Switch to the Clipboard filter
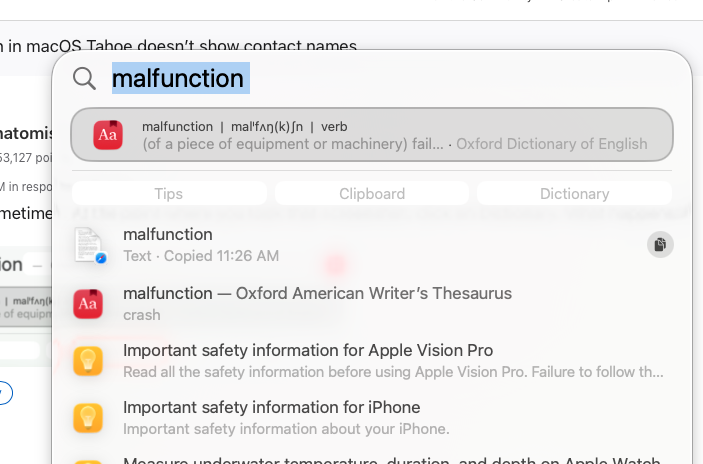Viewport: 703px width, 464px height. point(372,194)
